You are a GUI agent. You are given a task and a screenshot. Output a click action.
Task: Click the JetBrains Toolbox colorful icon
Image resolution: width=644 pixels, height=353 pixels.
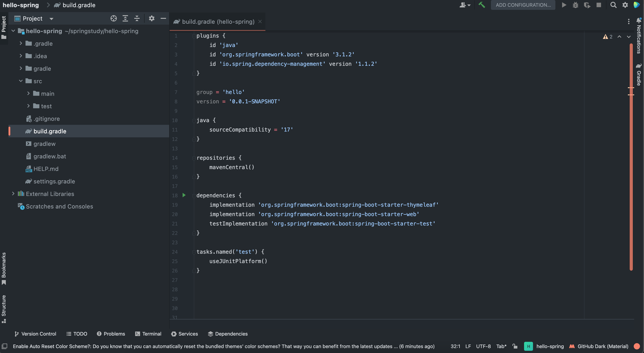[636, 5]
